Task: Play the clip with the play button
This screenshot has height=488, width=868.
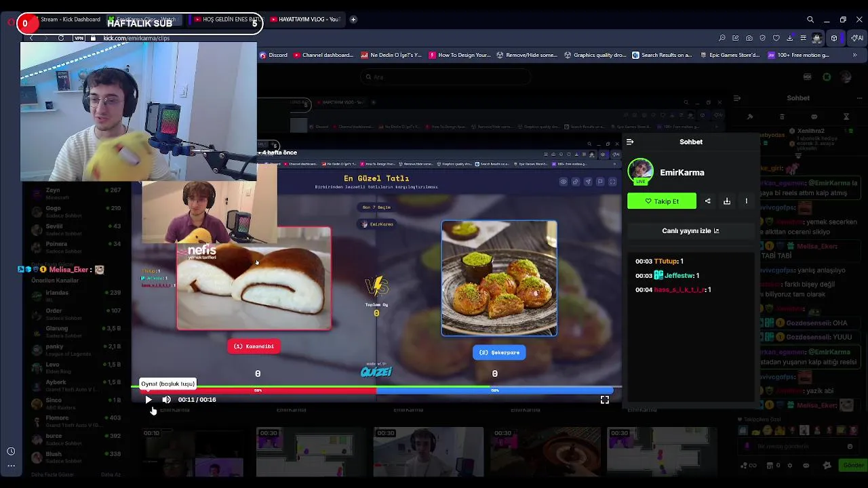Action: point(149,400)
